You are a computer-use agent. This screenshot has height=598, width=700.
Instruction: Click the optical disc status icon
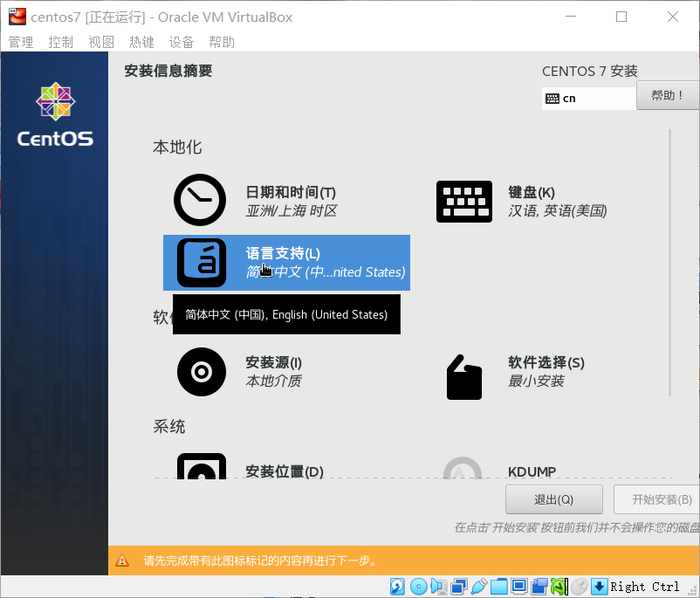click(x=418, y=587)
